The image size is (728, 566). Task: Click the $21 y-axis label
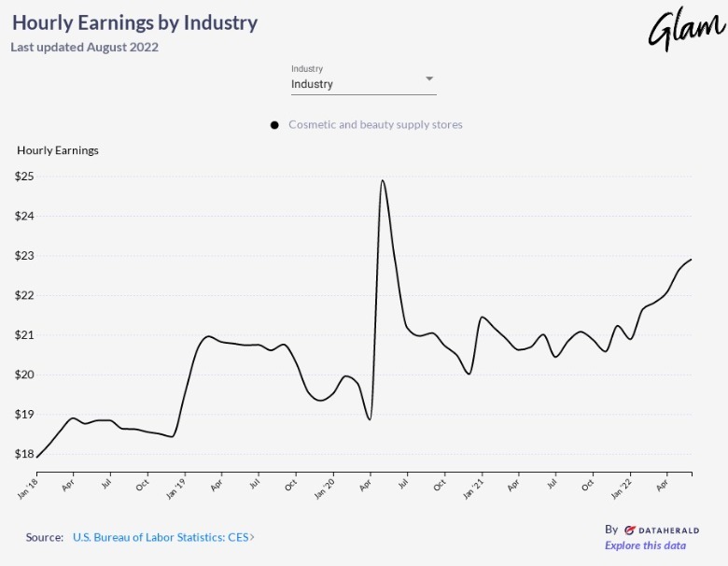click(x=24, y=334)
